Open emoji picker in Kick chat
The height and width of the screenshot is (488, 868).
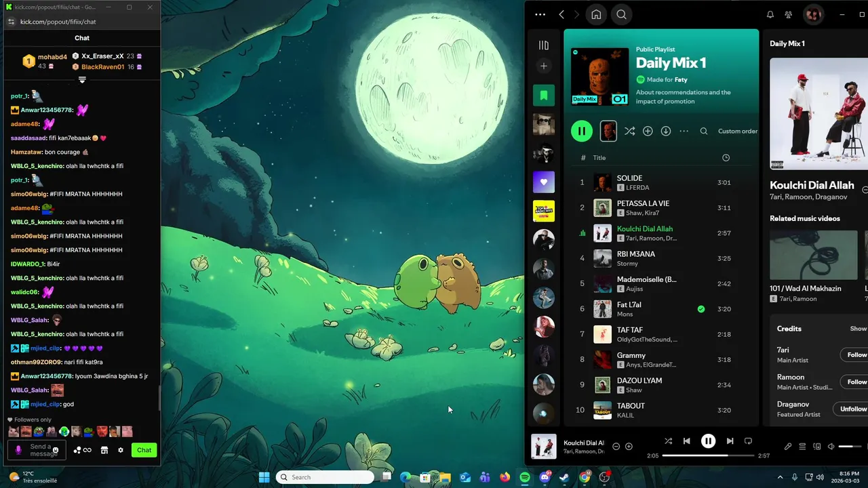(x=56, y=450)
